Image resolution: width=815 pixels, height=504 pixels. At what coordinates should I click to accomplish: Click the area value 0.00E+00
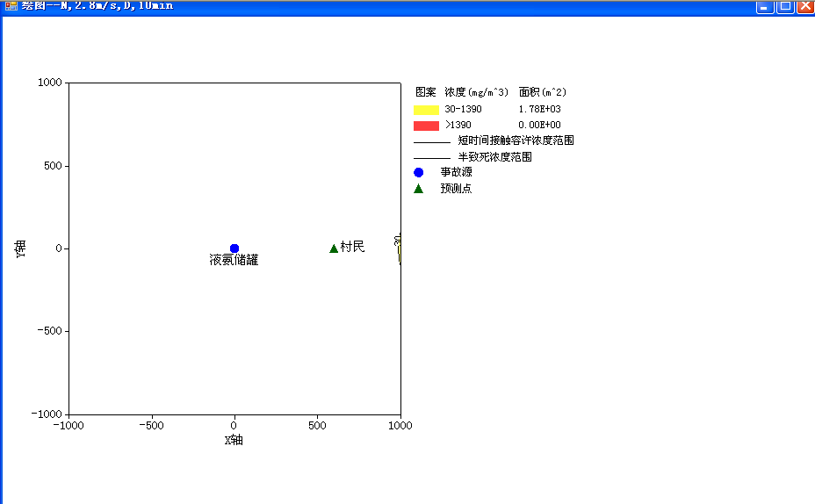click(539, 125)
